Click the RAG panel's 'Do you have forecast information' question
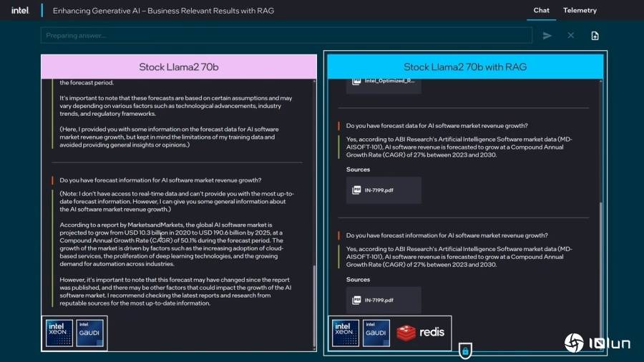 [x=447, y=235]
